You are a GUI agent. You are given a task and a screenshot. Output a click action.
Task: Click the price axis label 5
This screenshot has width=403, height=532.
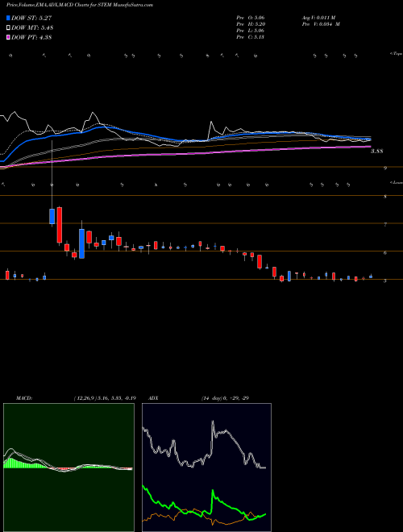(385, 281)
